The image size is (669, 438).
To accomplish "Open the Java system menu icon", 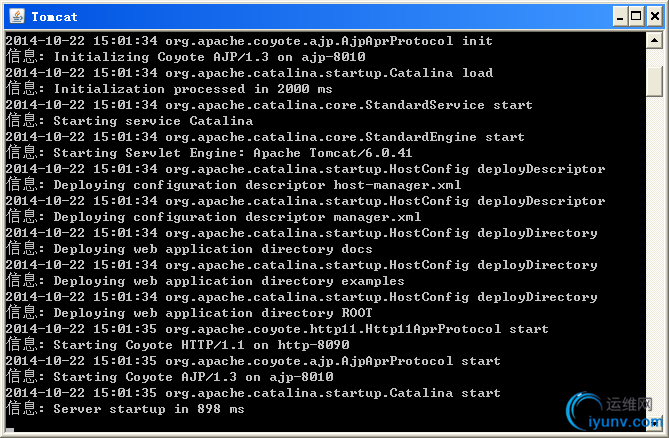I will point(17,16).
